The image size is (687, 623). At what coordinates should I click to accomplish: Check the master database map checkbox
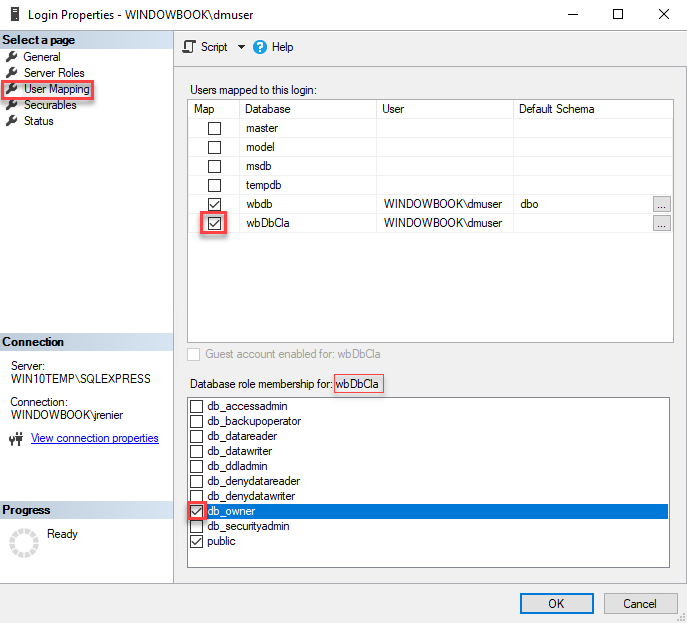click(214, 128)
